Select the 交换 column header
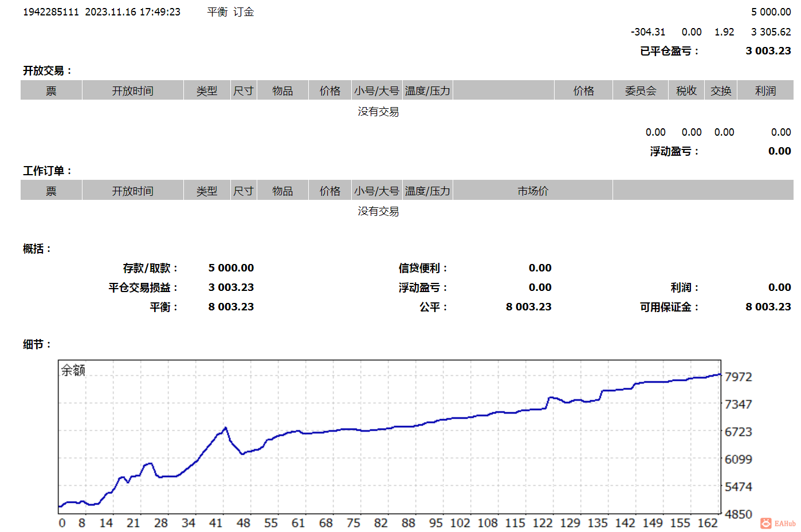 click(x=721, y=90)
